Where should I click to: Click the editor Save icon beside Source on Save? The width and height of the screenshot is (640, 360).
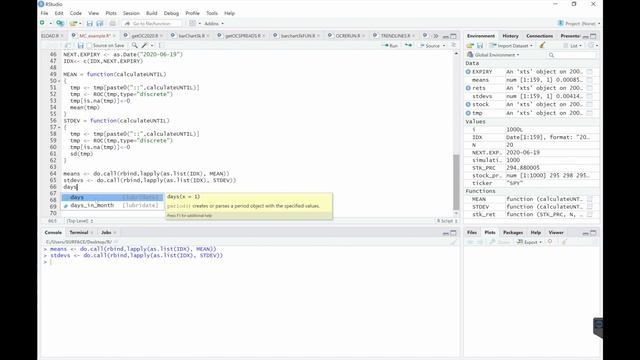click(x=80, y=46)
